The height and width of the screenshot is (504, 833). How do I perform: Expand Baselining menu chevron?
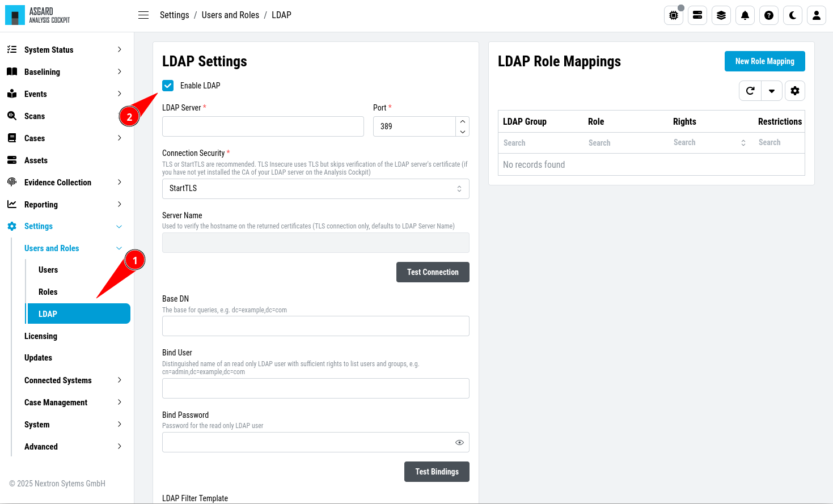[x=119, y=71]
